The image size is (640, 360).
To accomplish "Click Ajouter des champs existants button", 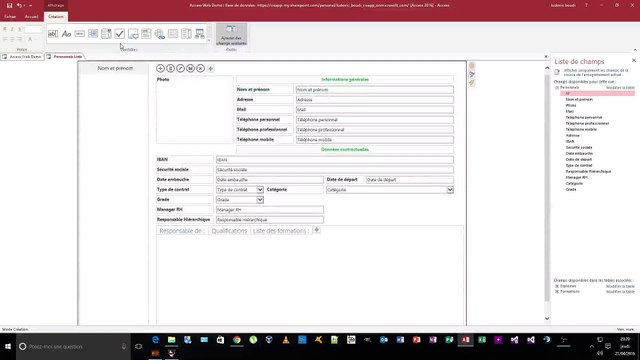I will (x=231, y=35).
